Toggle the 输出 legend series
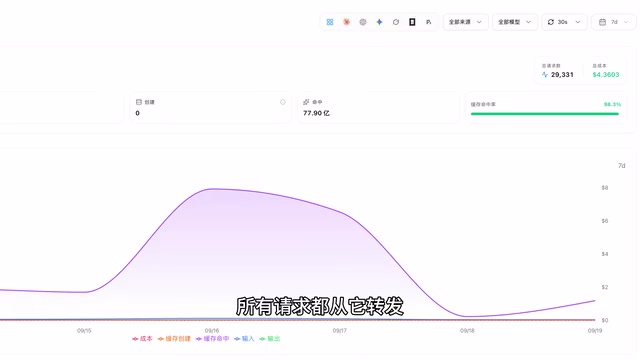Viewport: 640px width, 360px height. 270,339
